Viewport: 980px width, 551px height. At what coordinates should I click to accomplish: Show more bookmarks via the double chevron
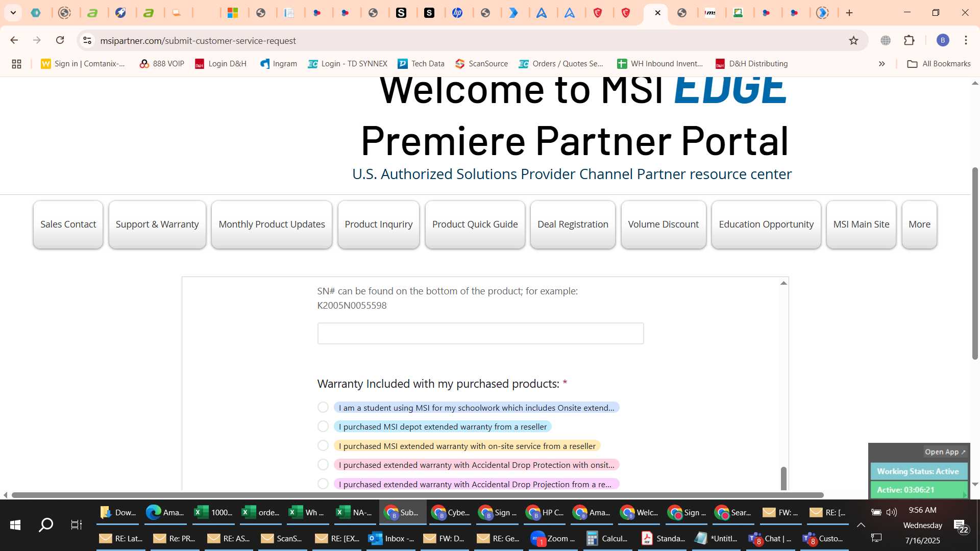tap(881, 64)
